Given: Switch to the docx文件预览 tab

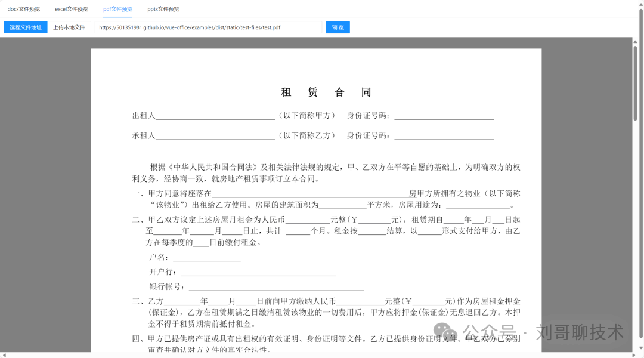Looking at the screenshot, I should (x=23, y=9).
